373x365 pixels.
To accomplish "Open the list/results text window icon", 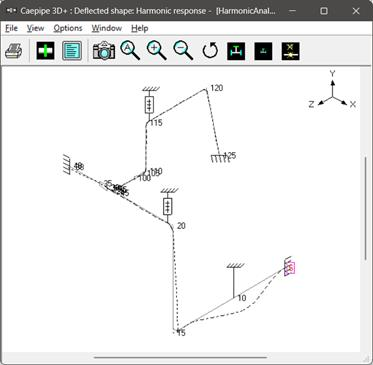I will pyautogui.click(x=72, y=51).
